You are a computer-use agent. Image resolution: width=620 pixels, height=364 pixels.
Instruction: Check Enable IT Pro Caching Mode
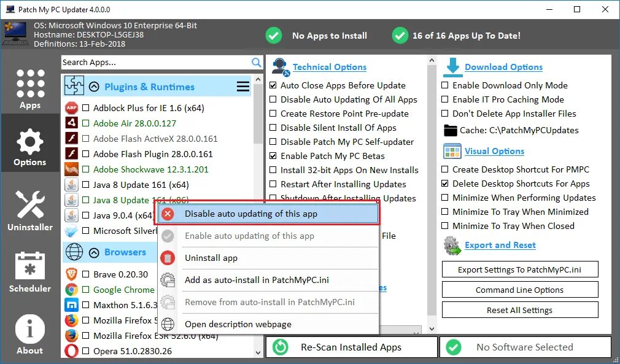click(445, 99)
